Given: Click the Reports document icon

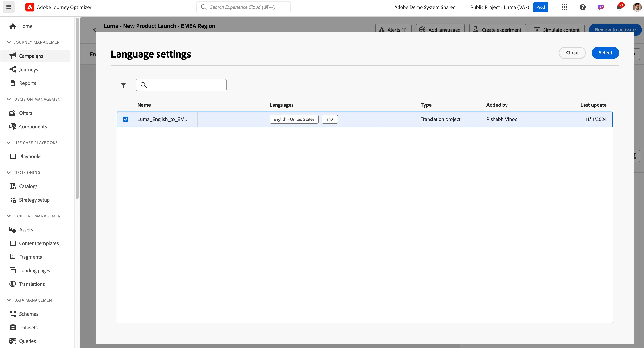Looking at the screenshot, I should click(x=13, y=83).
